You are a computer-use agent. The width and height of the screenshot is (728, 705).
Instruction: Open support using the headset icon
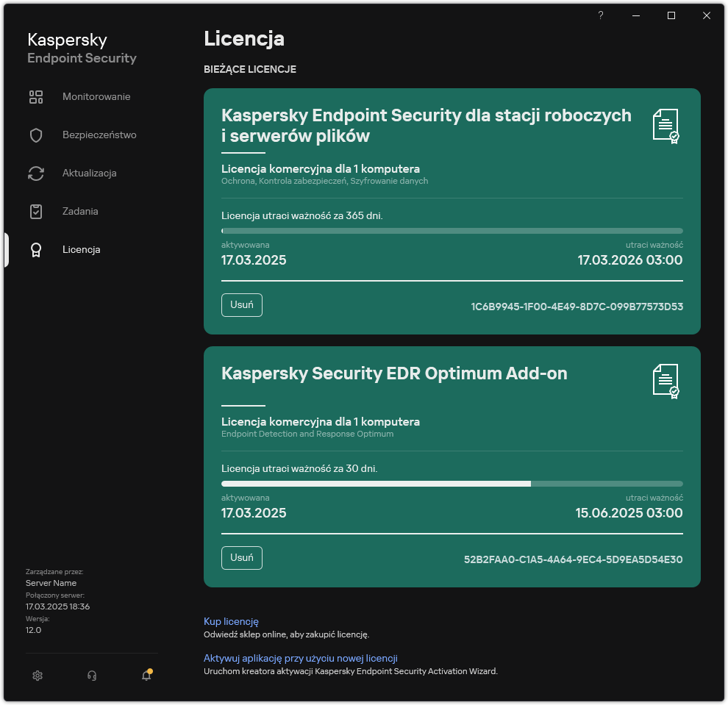pos(92,675)
